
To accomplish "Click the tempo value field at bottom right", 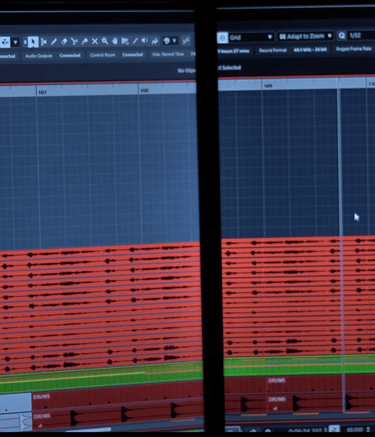I will (x=354, y=430).
